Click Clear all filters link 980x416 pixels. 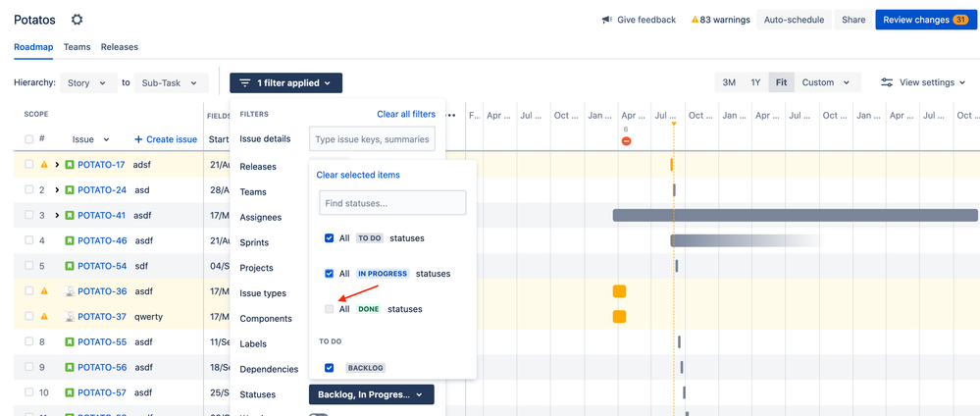coord(406,115)
